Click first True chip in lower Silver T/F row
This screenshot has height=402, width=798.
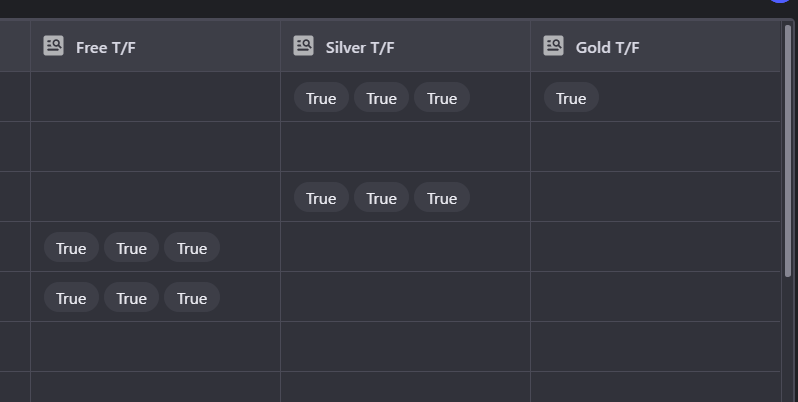(321, 197)
